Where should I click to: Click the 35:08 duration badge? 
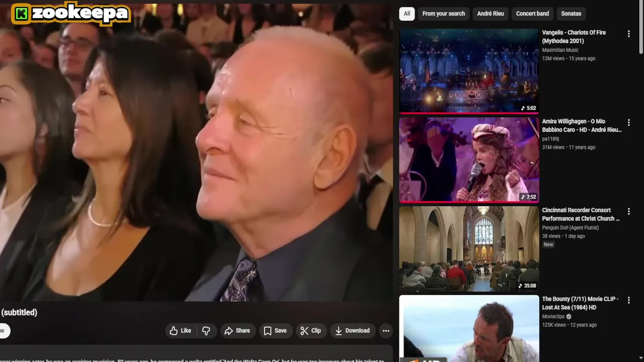click(x=527, y=286)
